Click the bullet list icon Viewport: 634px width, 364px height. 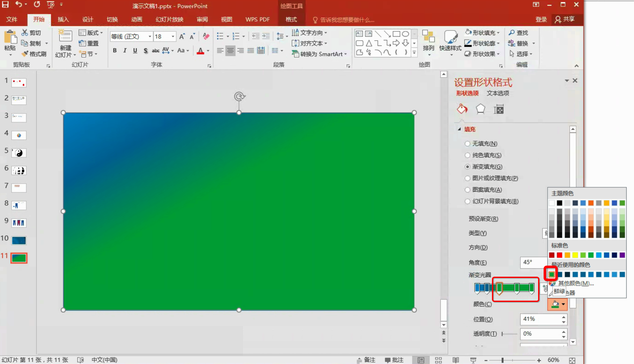pos(220,36)
